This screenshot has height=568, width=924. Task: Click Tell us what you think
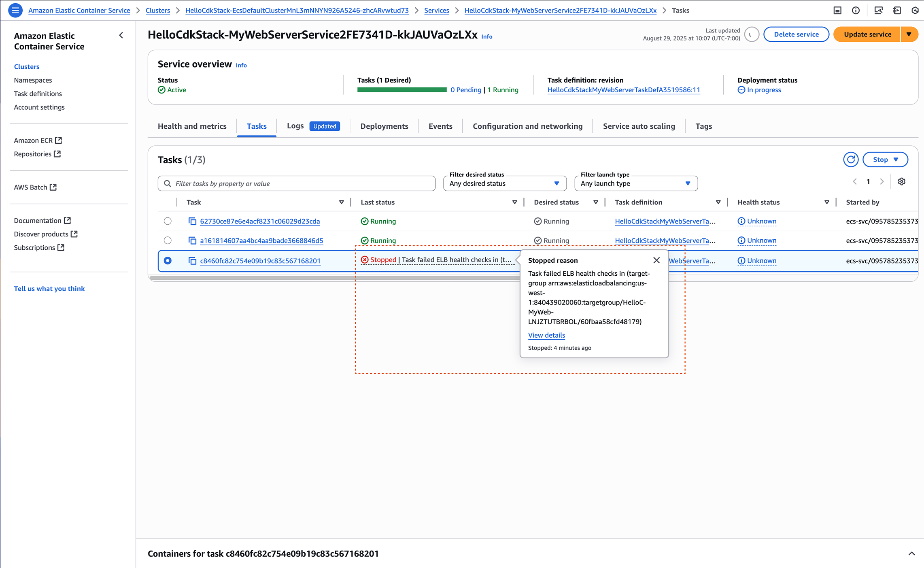tap(49, 289)
